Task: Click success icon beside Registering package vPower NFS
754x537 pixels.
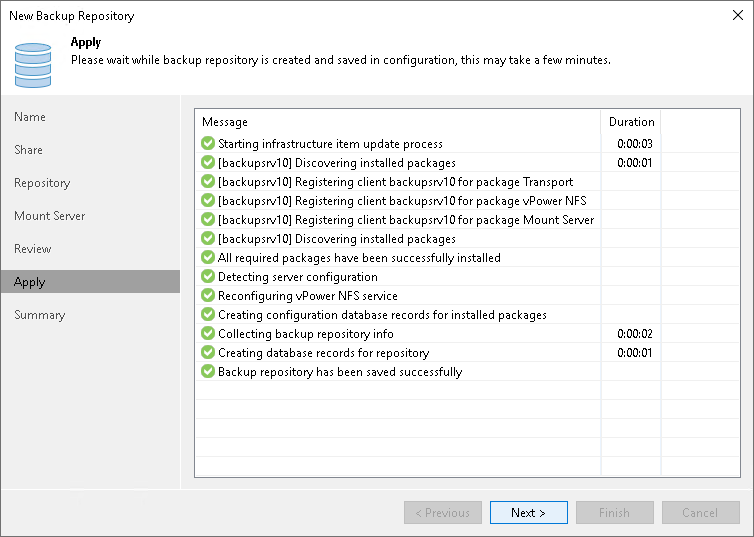Action: tap(208, 200)
